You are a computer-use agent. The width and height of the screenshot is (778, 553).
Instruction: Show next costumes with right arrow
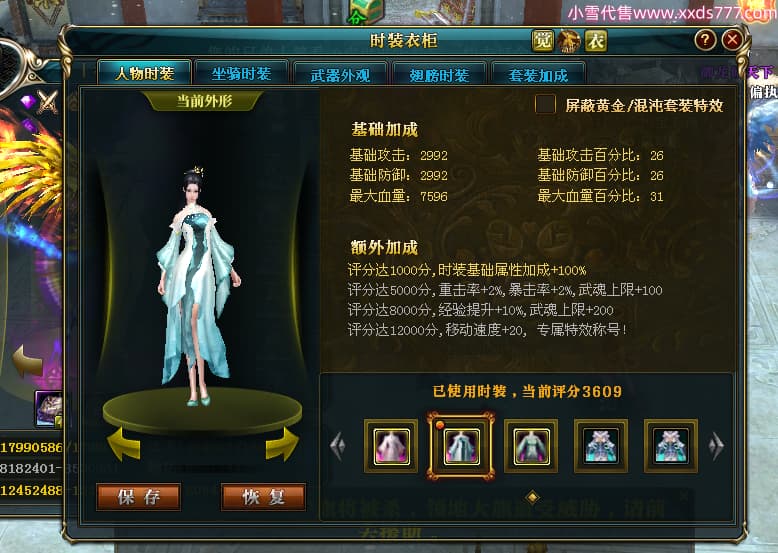click(716, 446)
